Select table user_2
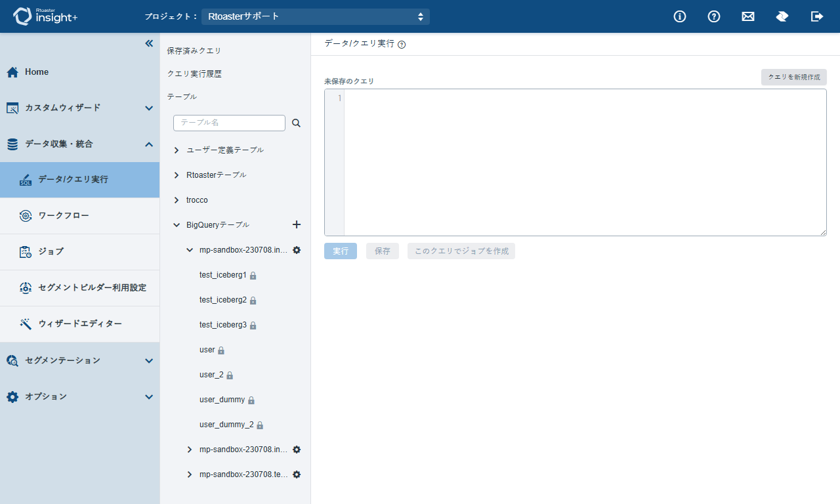The width and height of the screenshot is (840, 504). pyautogui.click(x=211, y=375)
